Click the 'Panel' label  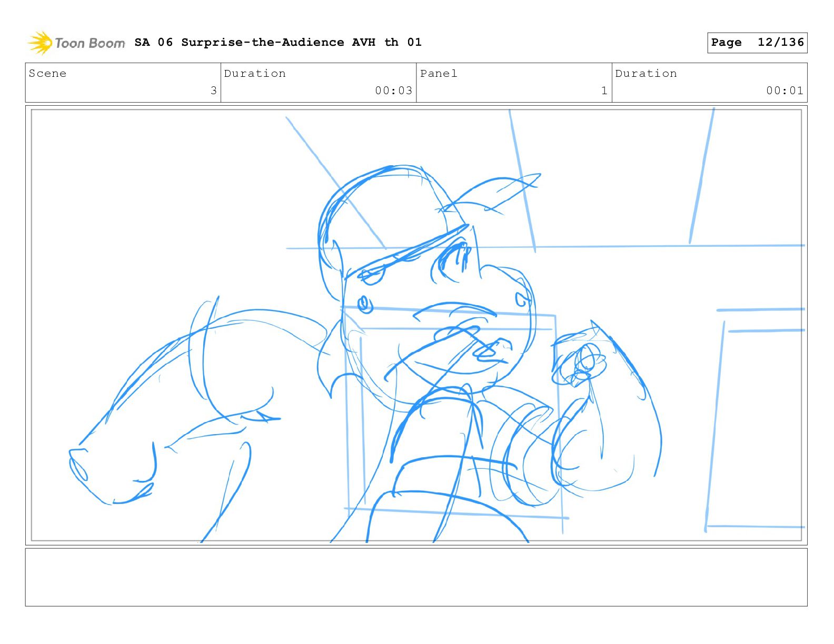pos(439,74)
